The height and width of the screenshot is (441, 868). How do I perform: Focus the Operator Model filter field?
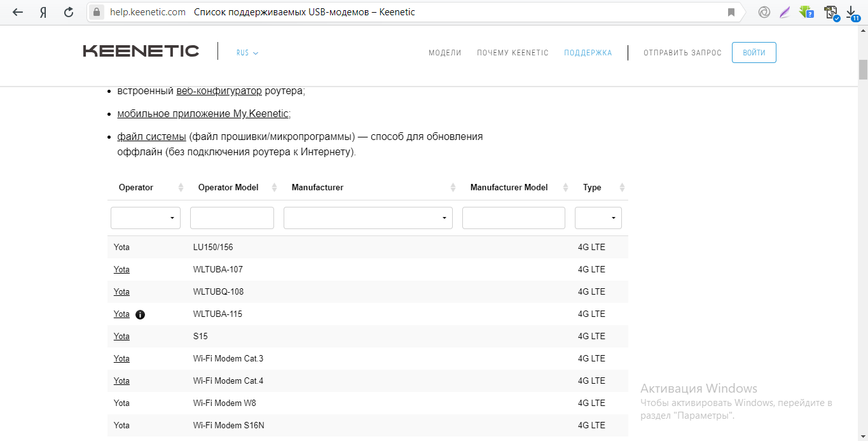pos(231,218)
